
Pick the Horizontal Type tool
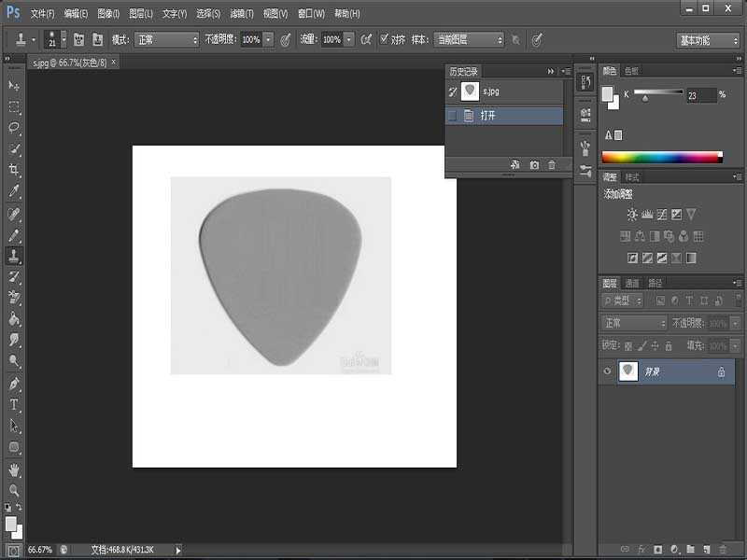coord(14,404)
